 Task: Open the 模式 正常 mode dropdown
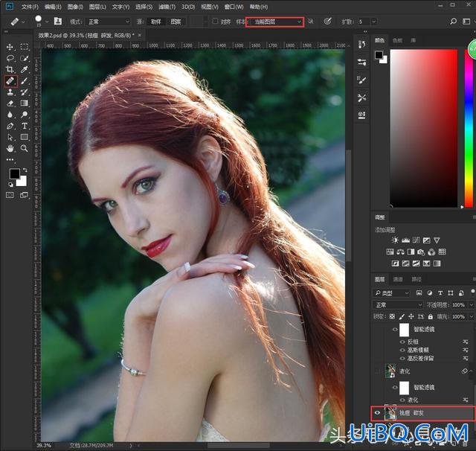(109, 22)
